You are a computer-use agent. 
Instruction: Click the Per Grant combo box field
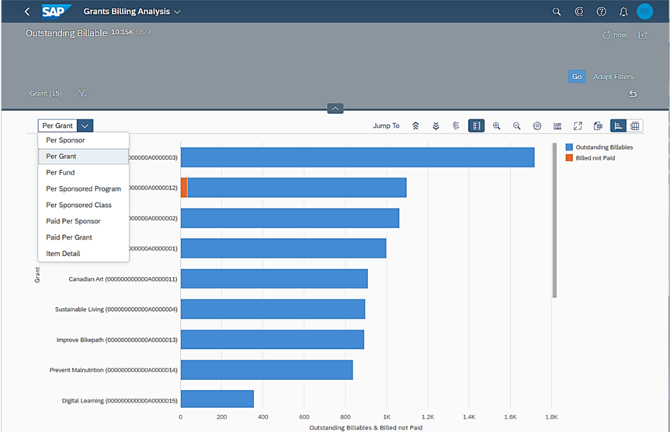(x=57, y=126)
